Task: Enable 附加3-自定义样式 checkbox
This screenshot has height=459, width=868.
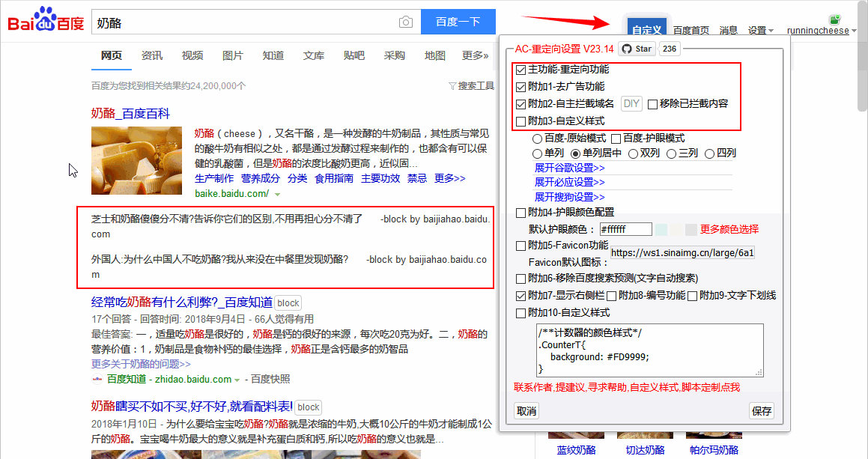Action: pos(521,121)
